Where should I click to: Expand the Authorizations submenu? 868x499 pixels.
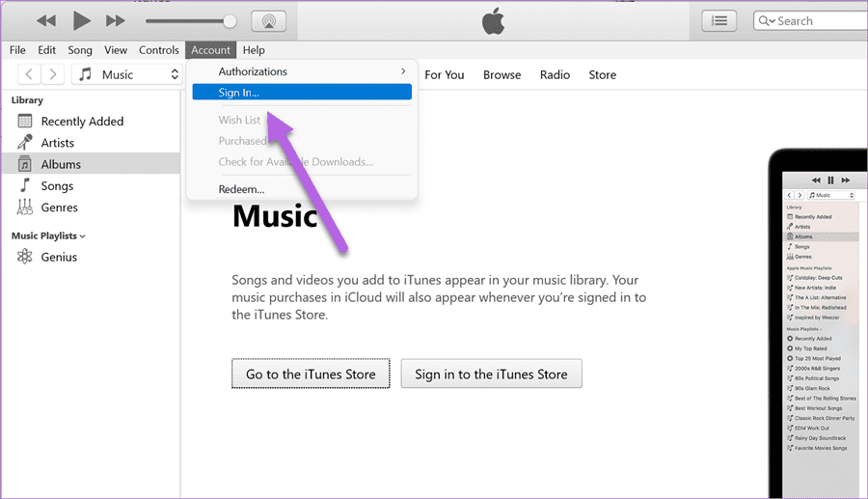302,71
